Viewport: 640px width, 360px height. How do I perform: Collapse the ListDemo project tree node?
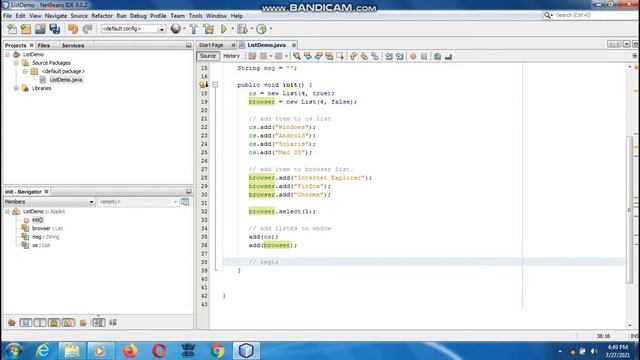7,54
